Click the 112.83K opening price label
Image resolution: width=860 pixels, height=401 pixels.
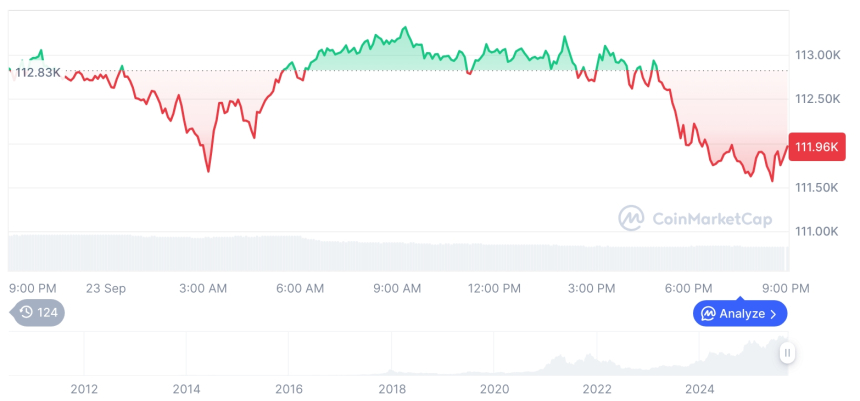tap(38, 72)
